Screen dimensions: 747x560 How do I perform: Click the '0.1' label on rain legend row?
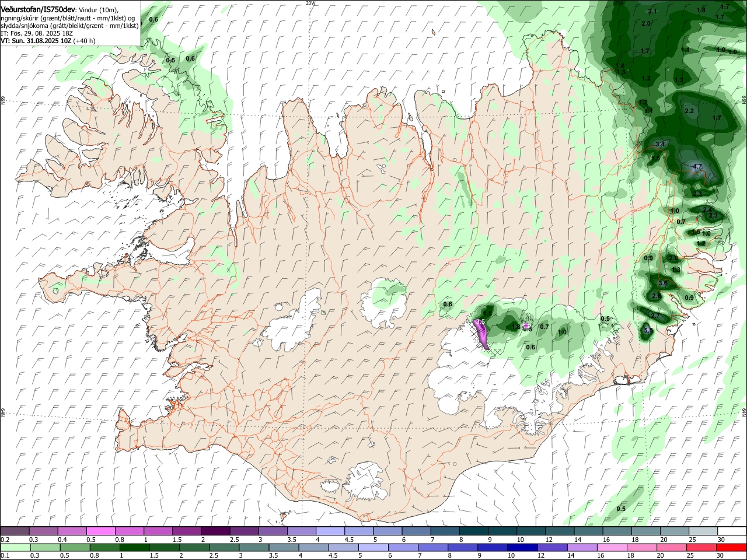pos(5,555)
